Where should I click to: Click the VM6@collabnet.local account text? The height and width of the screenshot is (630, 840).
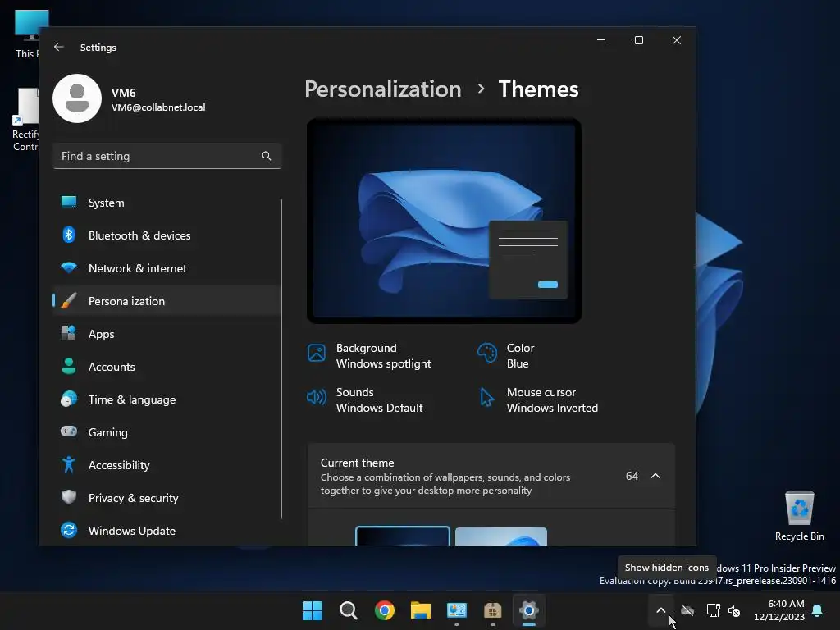(x=158, y=107)
